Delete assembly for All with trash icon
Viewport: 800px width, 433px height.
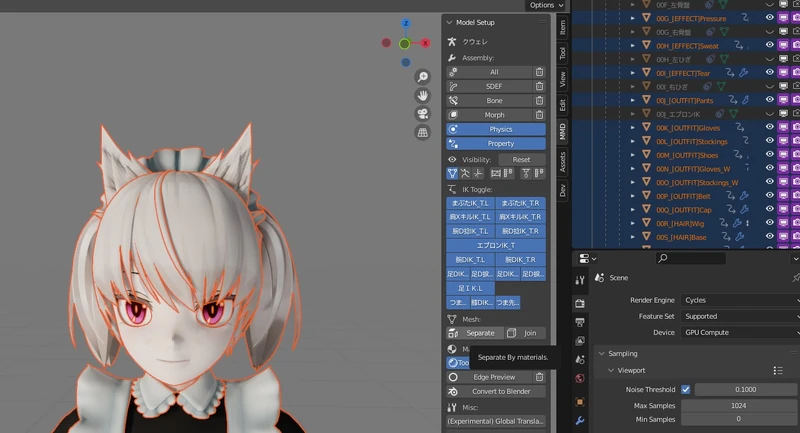point(539,72)
